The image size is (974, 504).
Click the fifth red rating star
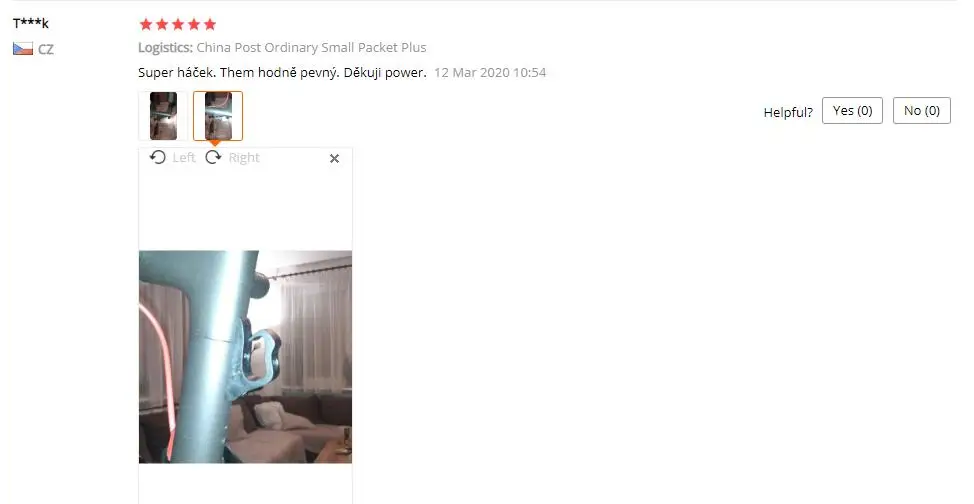(210, 24)
